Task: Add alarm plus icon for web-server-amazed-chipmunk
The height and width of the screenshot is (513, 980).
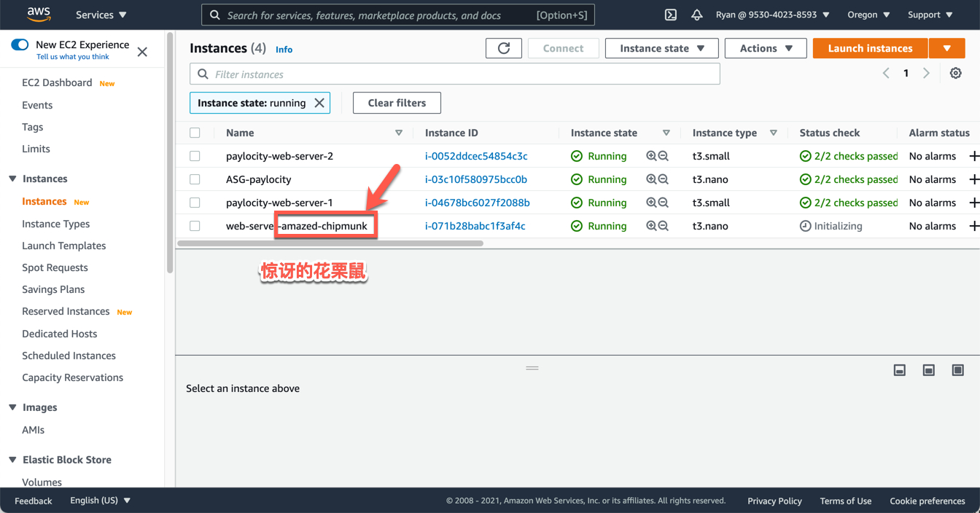Action: [973, 226]
